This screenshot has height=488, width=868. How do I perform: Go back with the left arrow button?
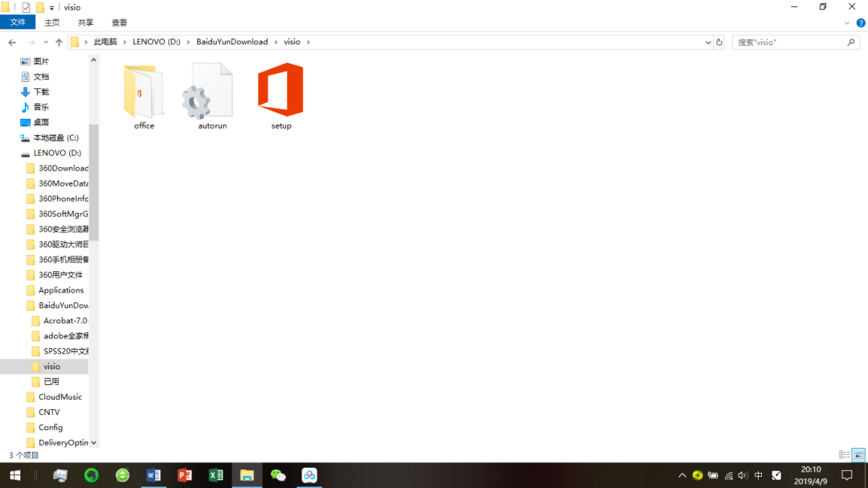coord(12,42)
